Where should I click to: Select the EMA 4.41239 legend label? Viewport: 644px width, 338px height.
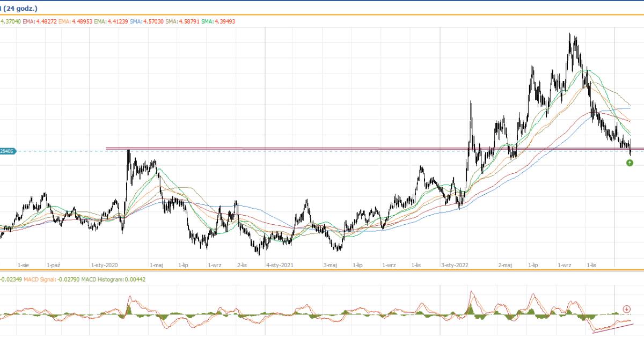(x=111, y=21)
